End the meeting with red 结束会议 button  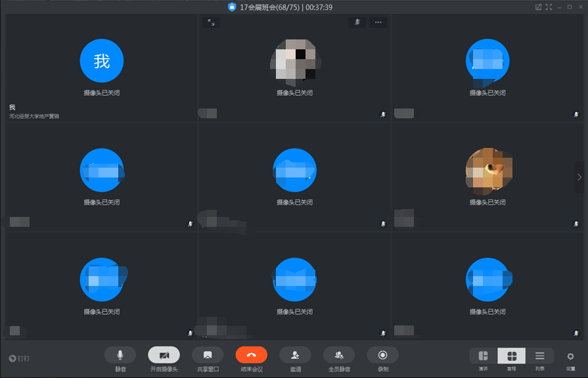(x=251, y=355)
